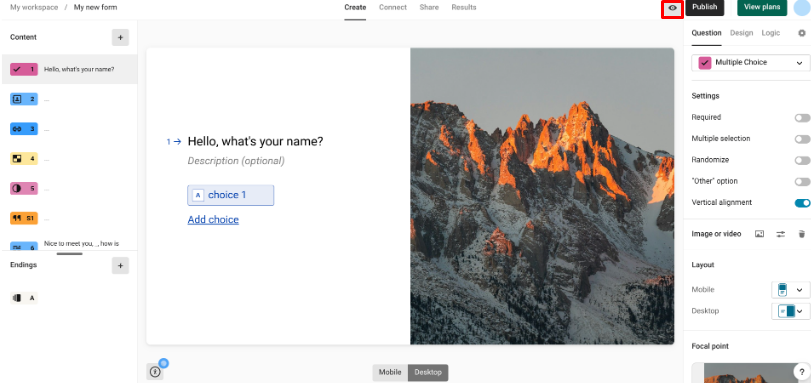811x383 pixels.
Task: Switch to the Connect tab
Action: [x=393, y=7]
